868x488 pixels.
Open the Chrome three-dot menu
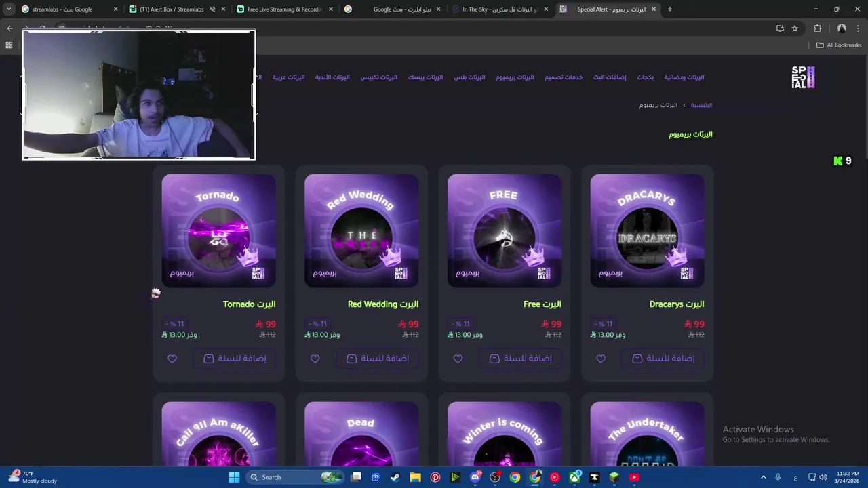[x=859, y=28]
